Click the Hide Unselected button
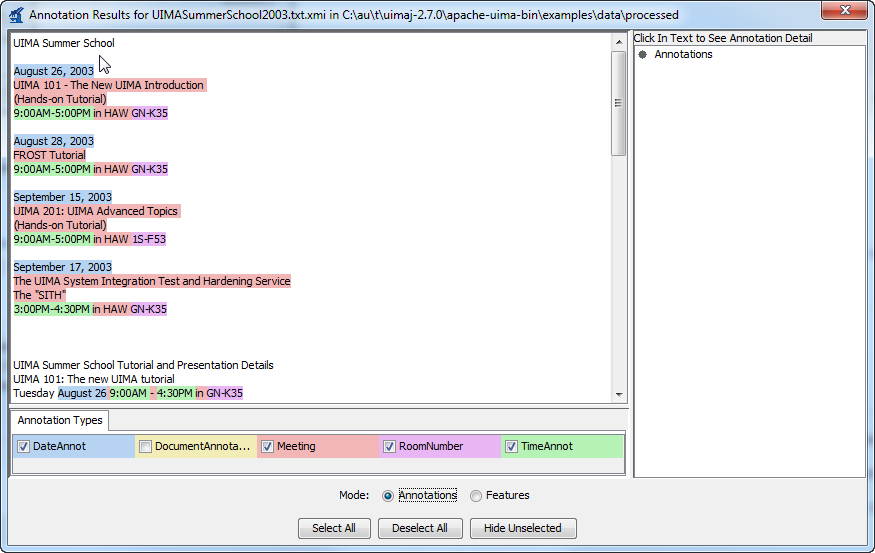Image resolution: width=875 pixels, height=553 pixels. pyautogui.click(x=523, y=528)
